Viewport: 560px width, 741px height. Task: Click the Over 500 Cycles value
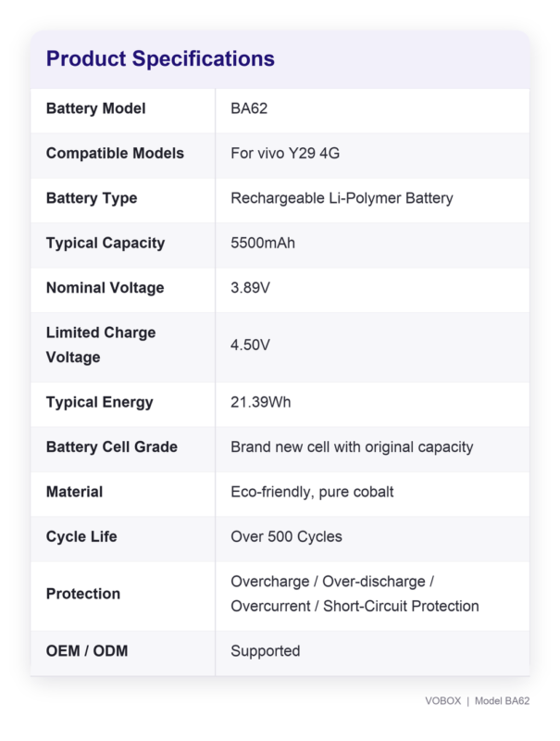286,537
